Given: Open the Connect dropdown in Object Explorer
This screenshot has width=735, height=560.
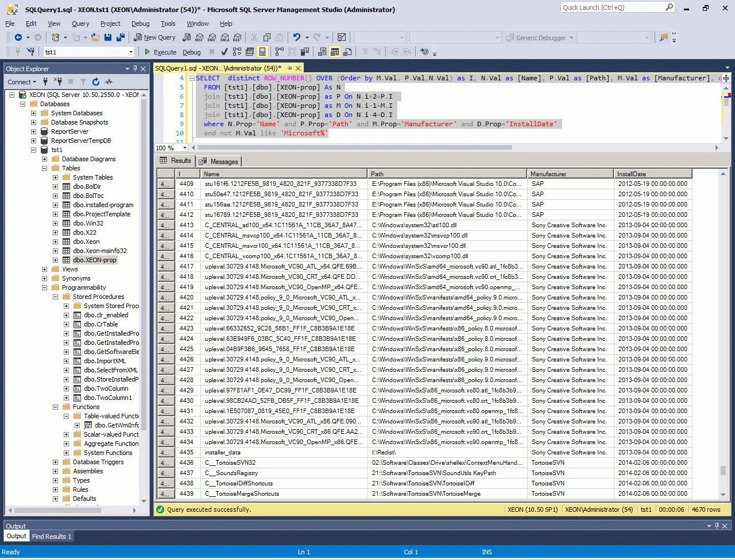Looking at the screenshot, I should coord(22,81).
